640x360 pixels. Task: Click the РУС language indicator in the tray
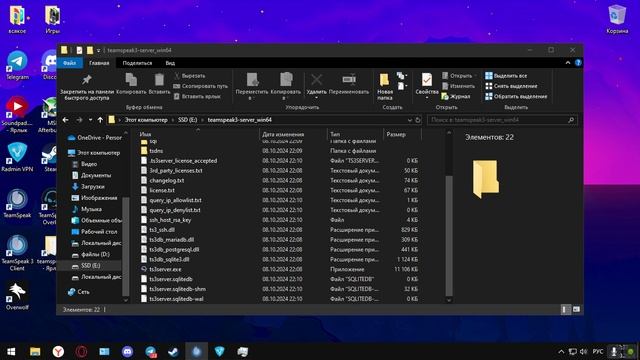point(598,351)
